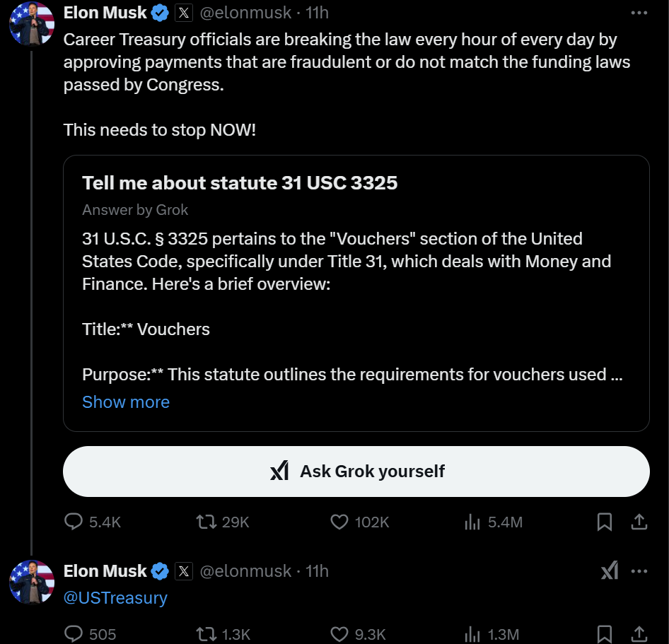669x644 pixels.
Task: Reply to the Treasury officials post
Action: click(74, 522)
